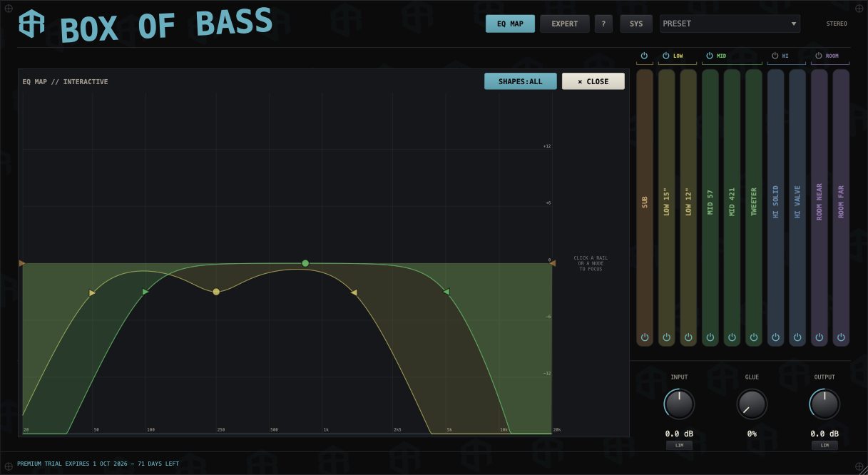This screenshot has height=475, width=868.
Task: Select the green circle EQ node at 0 dB
Action: pyautogui.click(x=305, y=263)
